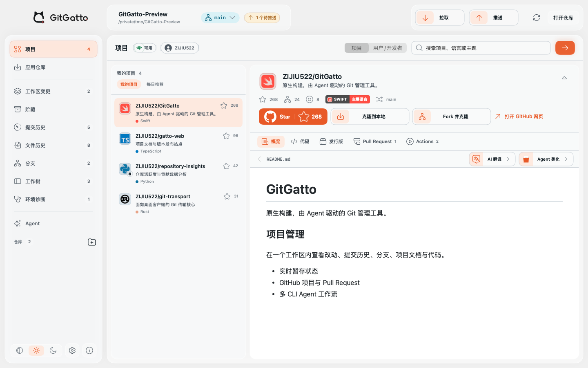
Task: Open the main branch dropdown
Action: 220,18
